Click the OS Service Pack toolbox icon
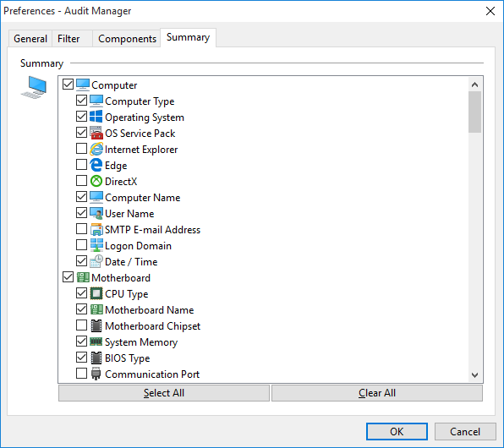This screenshot has width=504, height=448. (x=96, y=133)
